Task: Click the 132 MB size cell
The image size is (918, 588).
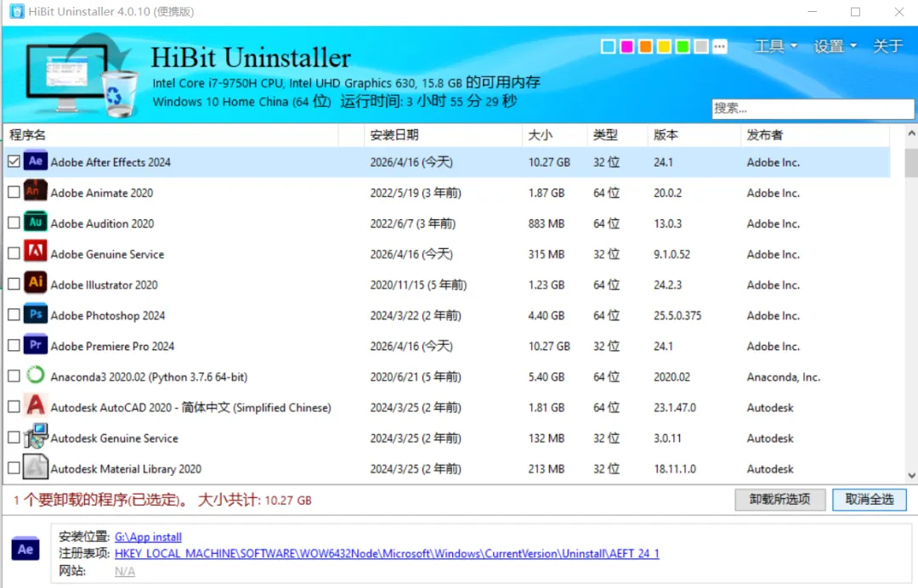Action: pyautogui.click(x=547, y=438)
